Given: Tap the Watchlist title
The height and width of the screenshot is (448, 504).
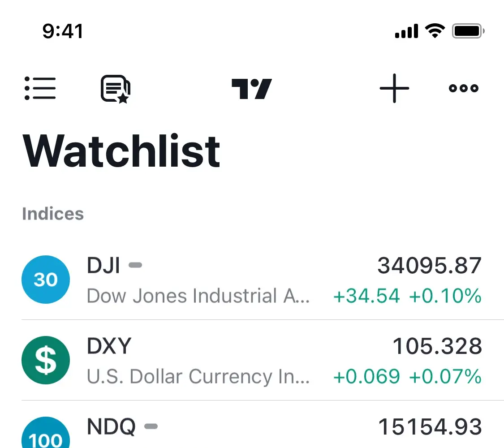Looking at the screenshot, I should coord(121,151).
